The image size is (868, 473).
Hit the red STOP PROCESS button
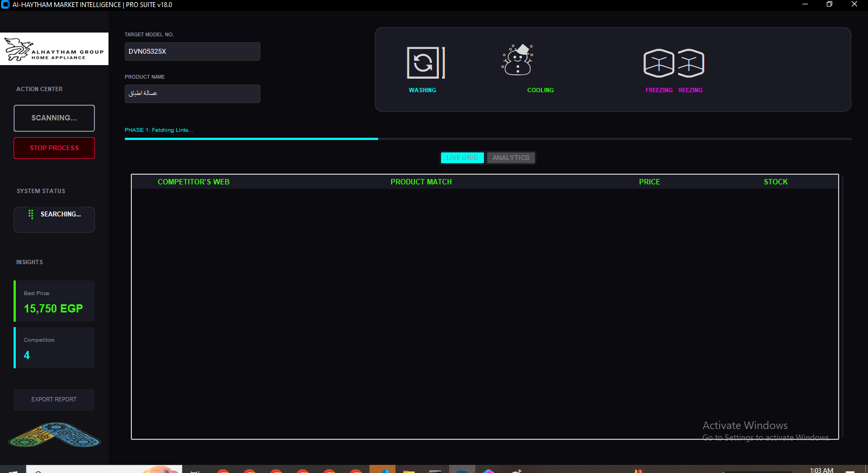tap(54, 148)
